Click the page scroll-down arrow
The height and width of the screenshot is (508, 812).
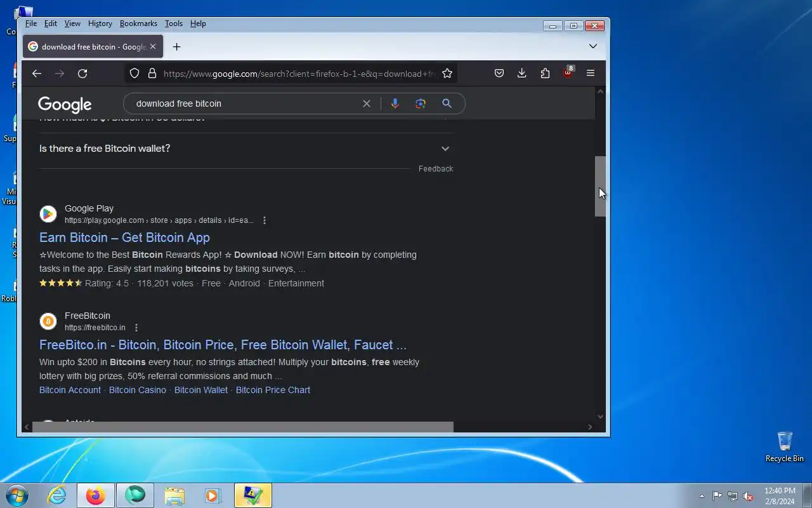[x=600, y=417]
